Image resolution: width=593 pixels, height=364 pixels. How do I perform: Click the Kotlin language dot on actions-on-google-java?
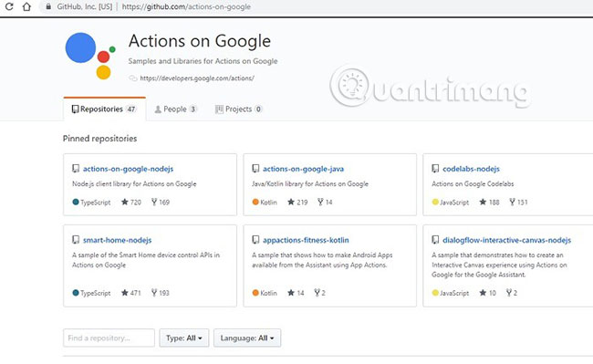pos(255,203)
